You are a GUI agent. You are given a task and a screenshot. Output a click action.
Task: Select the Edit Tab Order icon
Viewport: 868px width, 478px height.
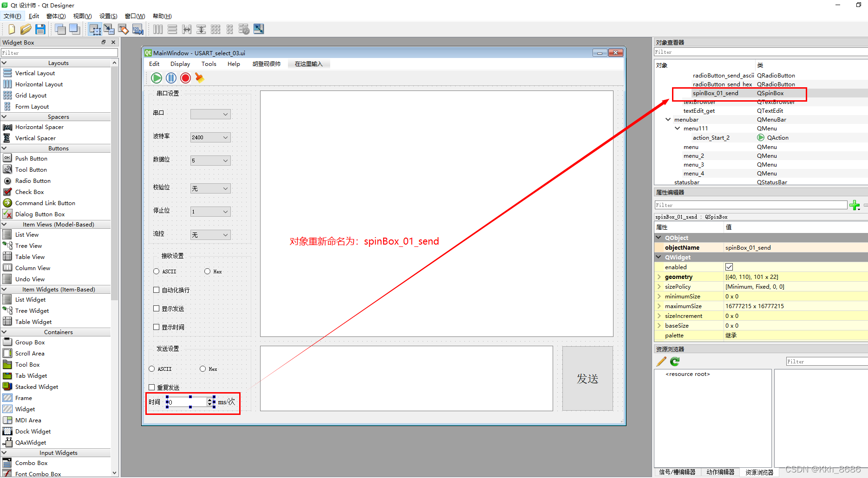pyautogui.click(x=138, y=29)
